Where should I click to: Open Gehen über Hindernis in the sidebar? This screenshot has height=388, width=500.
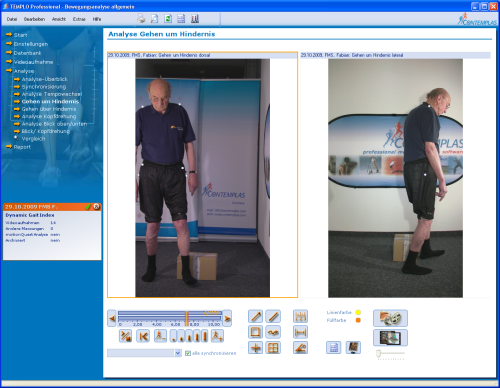coord(49,109)
